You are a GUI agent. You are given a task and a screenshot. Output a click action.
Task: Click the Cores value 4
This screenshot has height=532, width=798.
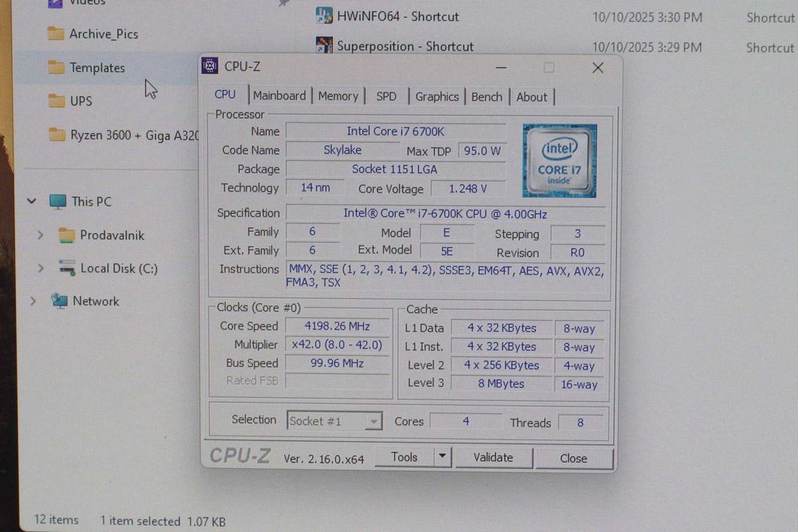(x=466, y=421)
